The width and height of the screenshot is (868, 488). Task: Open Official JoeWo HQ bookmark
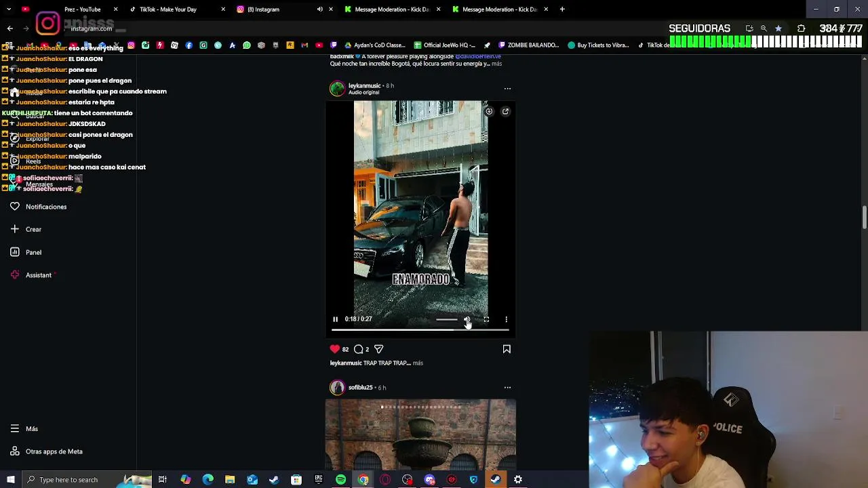(x=444, y=45)
